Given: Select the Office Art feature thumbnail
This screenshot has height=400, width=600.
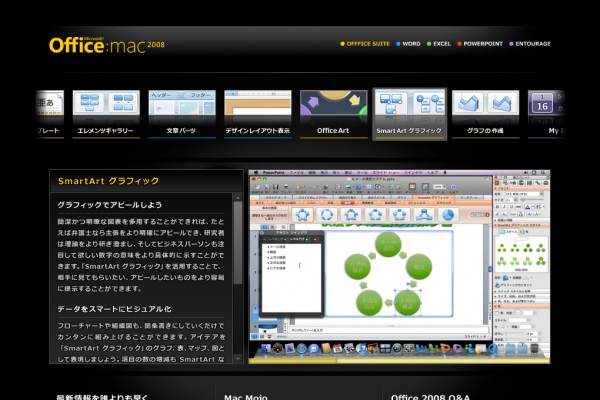Looking at the screenshot, I should 333,113.
